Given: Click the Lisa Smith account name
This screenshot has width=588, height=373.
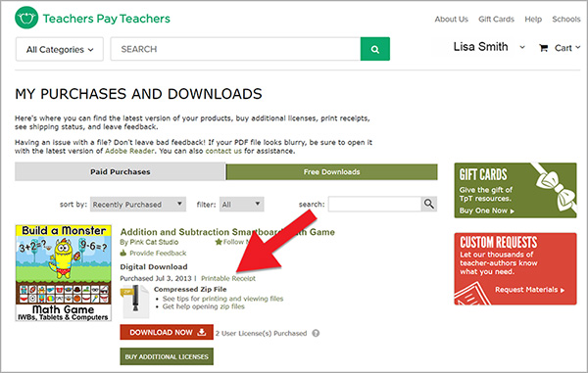Looking at the screenshot, I should [480, 47].
